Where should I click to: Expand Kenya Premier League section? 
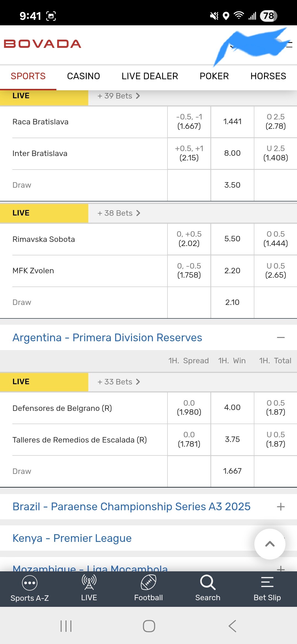(72, 538)
